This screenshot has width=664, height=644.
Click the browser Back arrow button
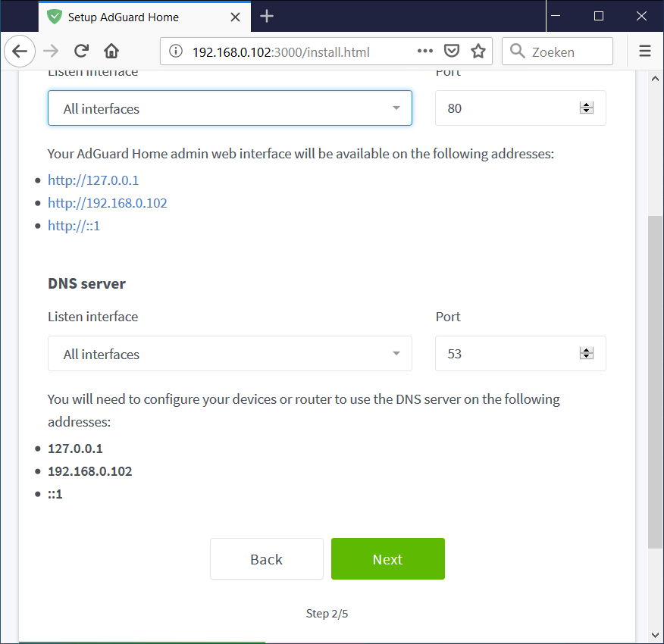click(20, 52)
